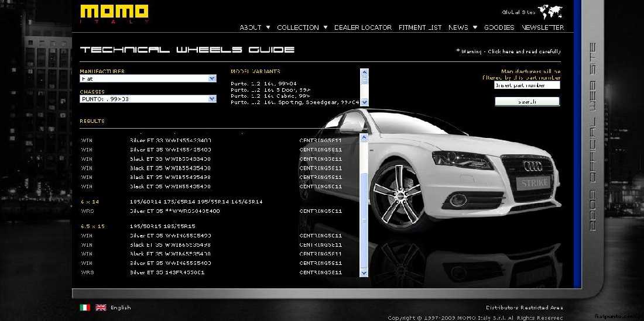
Task: Open the FITMENT LIST page
Action: (x=420, y=27)
